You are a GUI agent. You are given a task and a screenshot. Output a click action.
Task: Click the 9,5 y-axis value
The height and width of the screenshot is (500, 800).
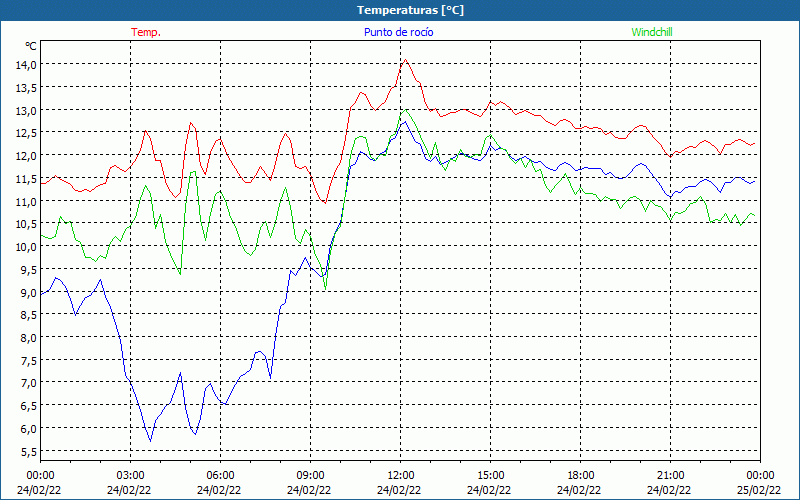[29, 269]
